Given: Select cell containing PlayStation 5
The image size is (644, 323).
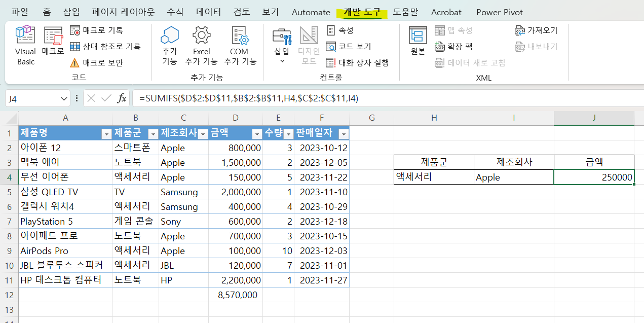Looking at the screenshot, I should click(65, 222).
